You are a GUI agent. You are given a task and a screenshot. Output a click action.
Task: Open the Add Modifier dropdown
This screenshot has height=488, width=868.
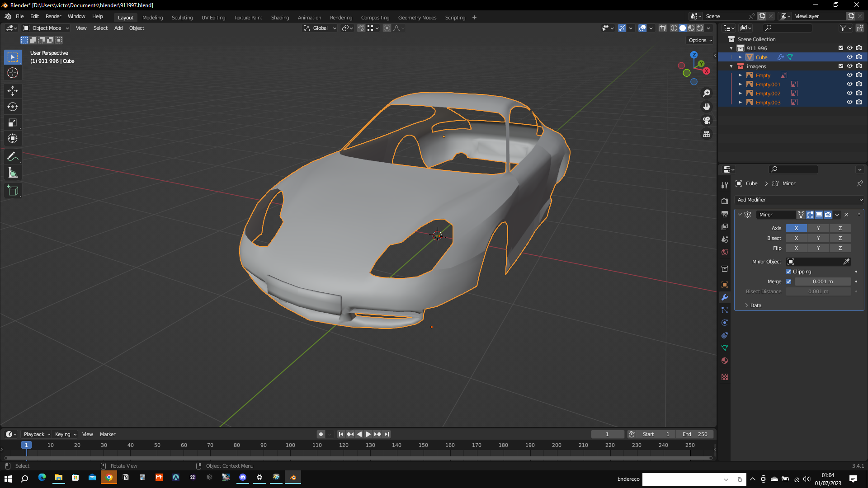pyautogui.click(x=799, y=200)
